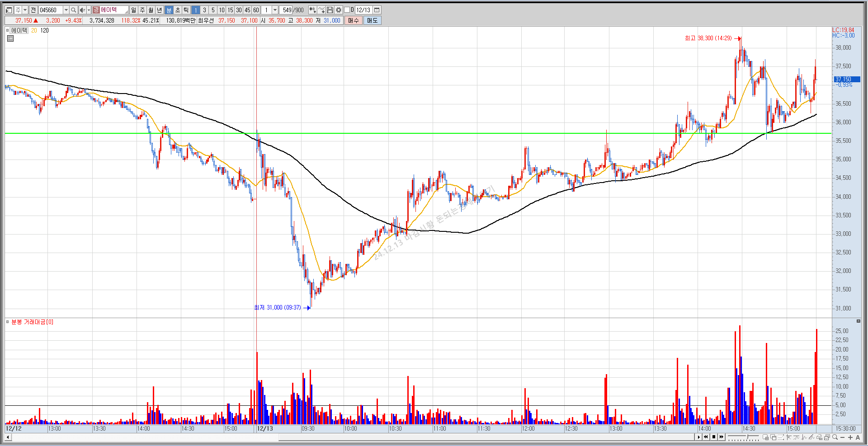Click the eraser delete-drawings icon
Image resolution: width=868 pixels, height=446 pixels.
820,437
